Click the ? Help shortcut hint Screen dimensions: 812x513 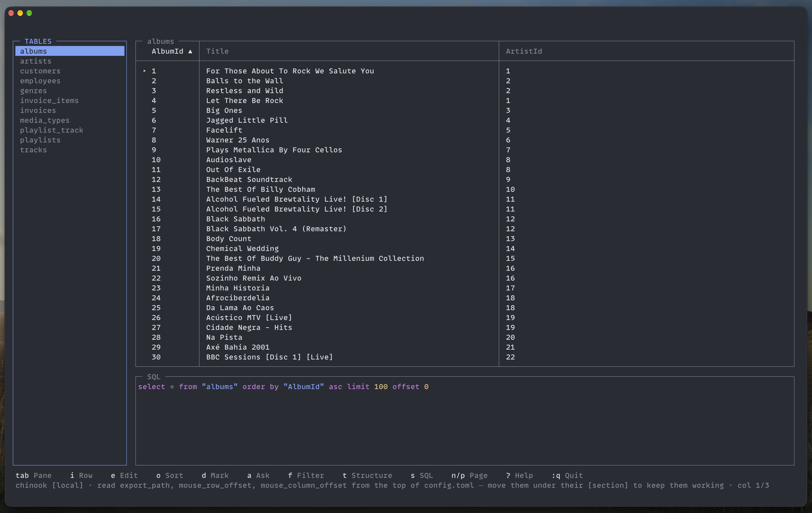(x=519, y=475)
